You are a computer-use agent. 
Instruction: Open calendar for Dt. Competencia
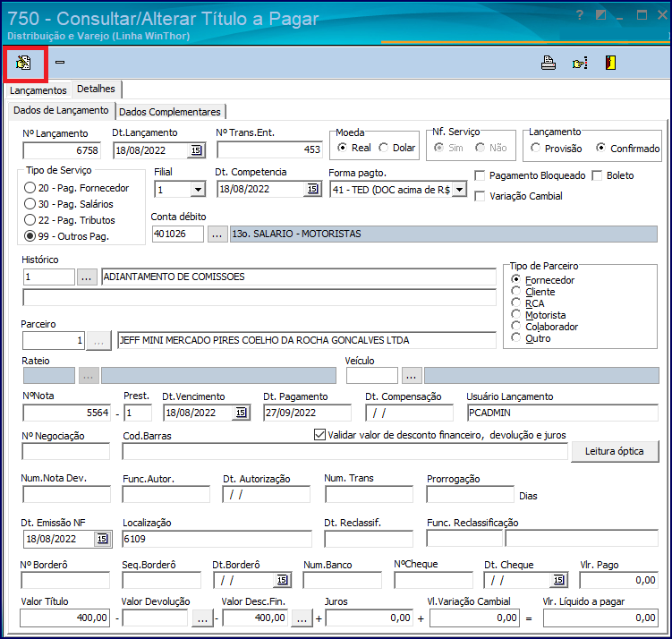click(x=313, y=189)
